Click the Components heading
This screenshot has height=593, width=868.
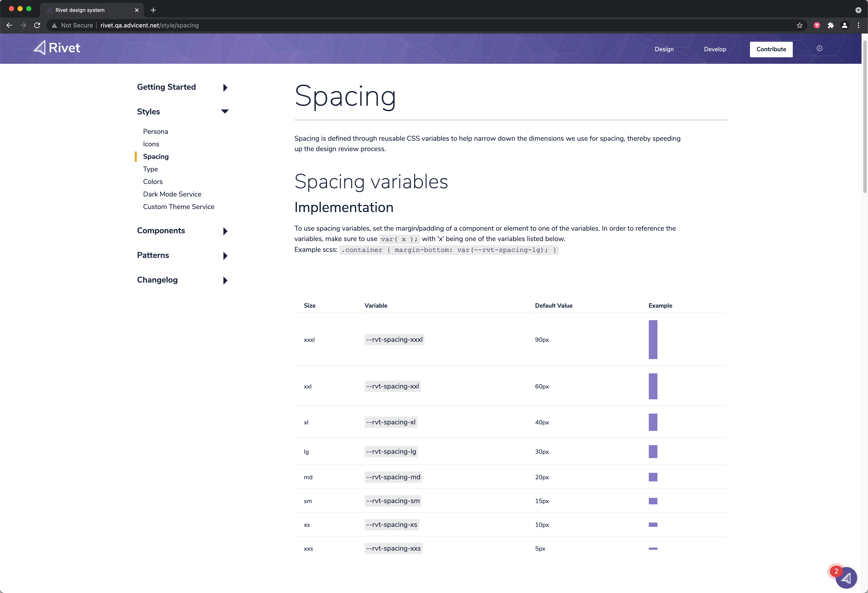[161, 230]
